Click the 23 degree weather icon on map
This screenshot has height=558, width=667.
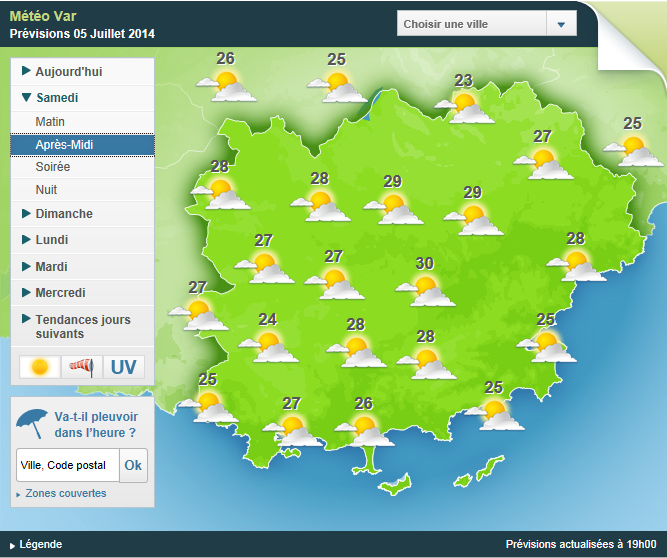[x=466, y=103]
